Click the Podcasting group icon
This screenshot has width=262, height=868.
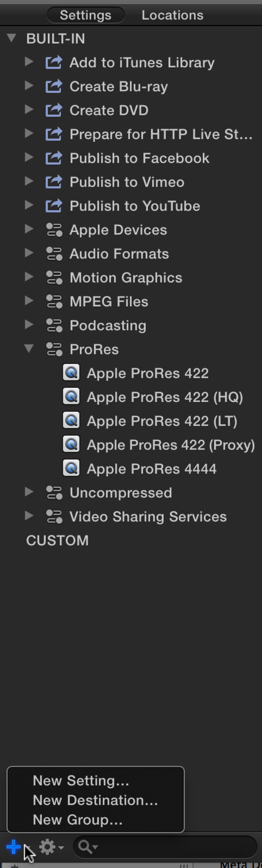54,325
